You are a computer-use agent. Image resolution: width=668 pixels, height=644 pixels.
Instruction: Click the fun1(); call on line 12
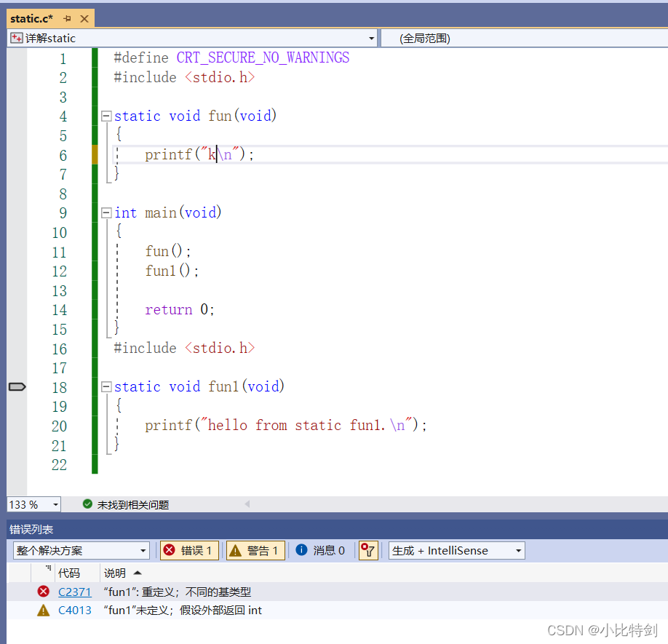pos(172,271)
